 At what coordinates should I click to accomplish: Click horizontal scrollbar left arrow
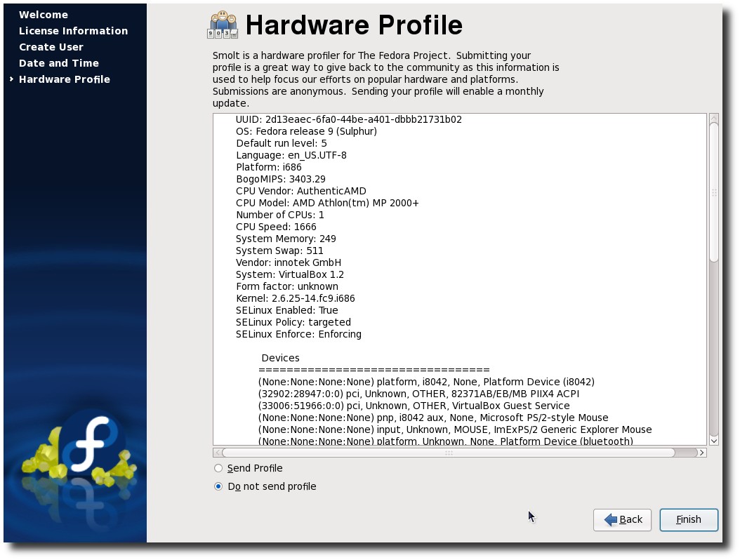click(x=217, y=453)
